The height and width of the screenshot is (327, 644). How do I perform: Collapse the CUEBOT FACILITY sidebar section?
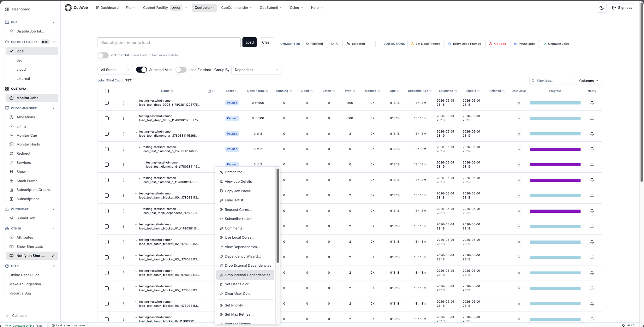(x=53, y=42)
